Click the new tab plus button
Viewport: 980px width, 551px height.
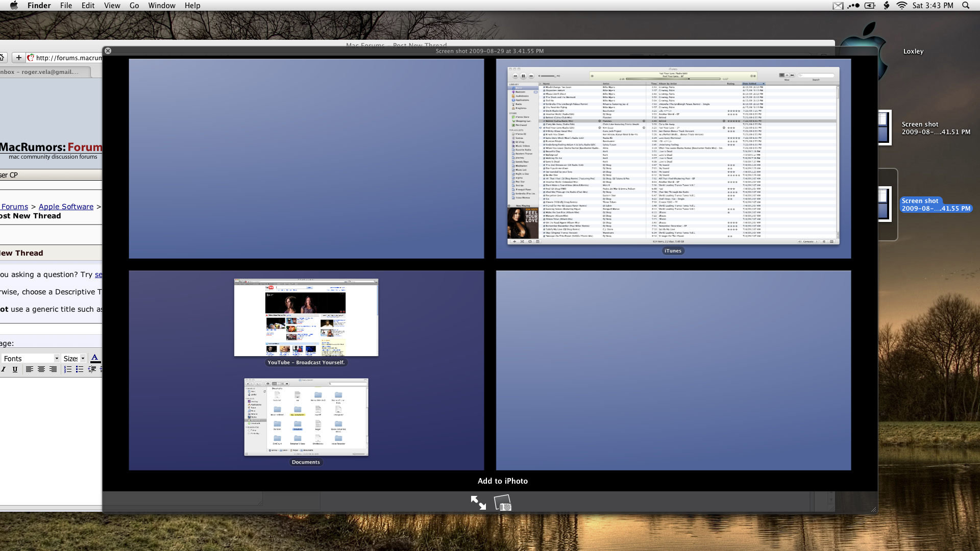19,58
